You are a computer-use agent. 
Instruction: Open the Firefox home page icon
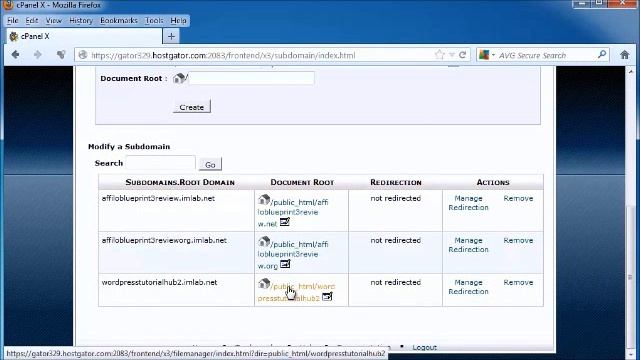[624, 55]
